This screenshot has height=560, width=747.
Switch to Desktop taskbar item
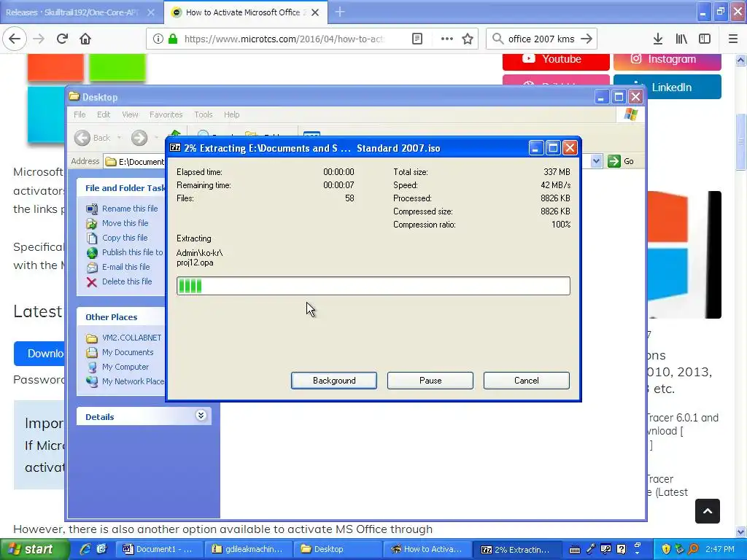coord(338,549)
